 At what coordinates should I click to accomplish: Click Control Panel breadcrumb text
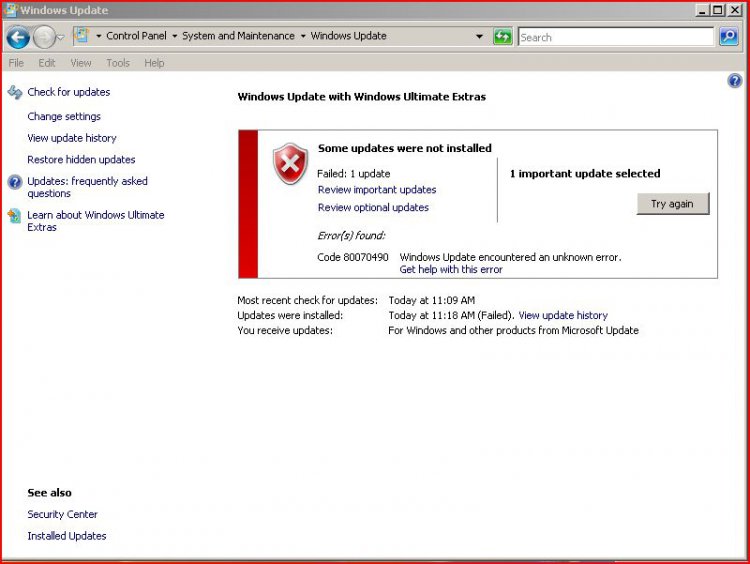[136, 36]
